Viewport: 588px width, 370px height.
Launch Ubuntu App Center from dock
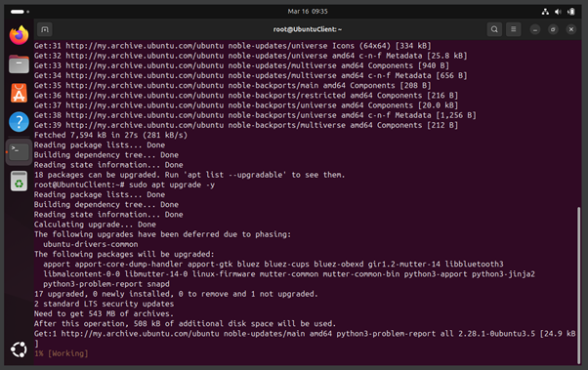pos(19,93)
